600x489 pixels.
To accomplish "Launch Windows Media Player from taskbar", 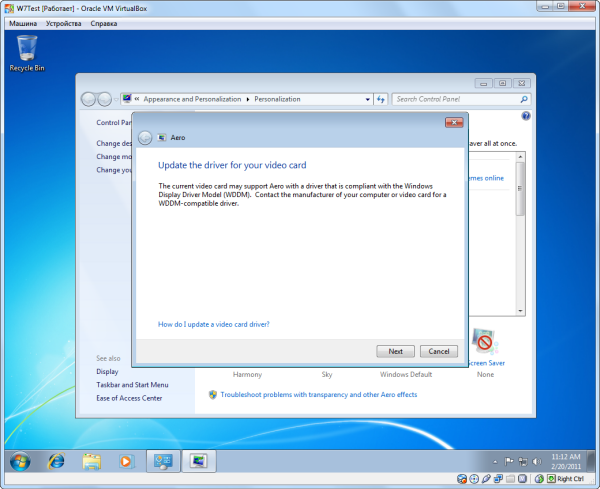I will 126,461.
